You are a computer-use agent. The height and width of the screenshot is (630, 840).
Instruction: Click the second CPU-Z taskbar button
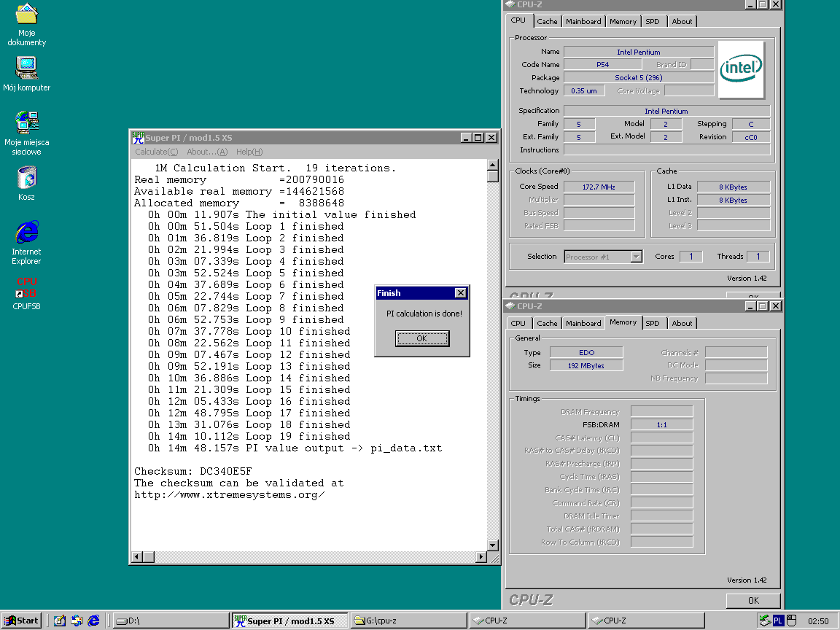click(647, 621)
